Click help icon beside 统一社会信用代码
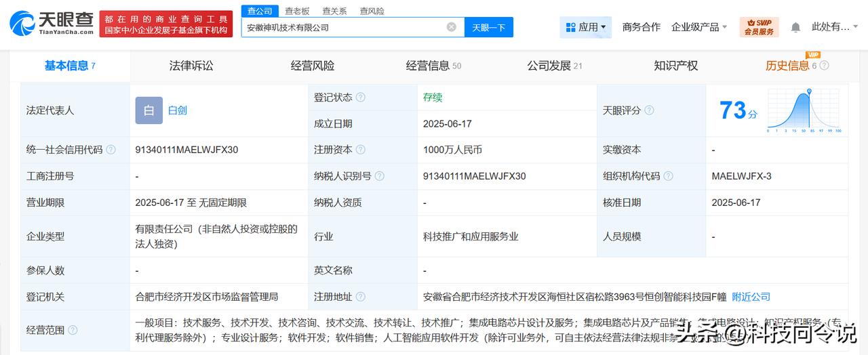The image size is (868, 355). coord(111,150)
